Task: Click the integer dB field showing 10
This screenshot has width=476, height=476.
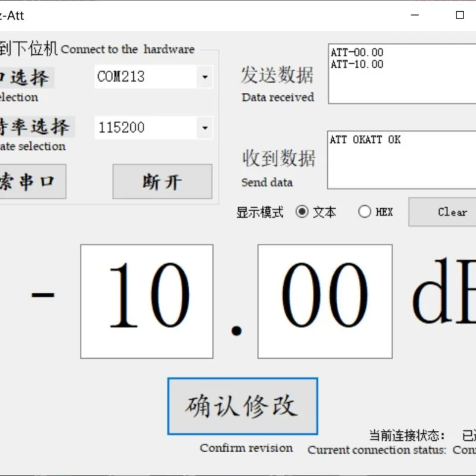Action: (147, 302)
